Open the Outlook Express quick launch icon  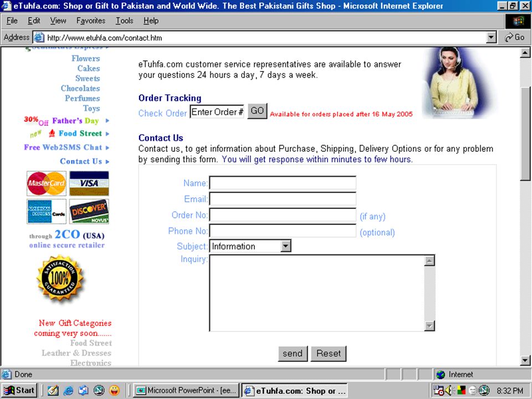84,391
